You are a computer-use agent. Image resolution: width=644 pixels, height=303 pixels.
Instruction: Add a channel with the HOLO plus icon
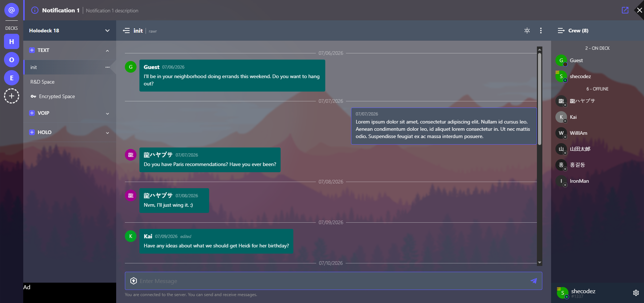[x=32, y=132]
